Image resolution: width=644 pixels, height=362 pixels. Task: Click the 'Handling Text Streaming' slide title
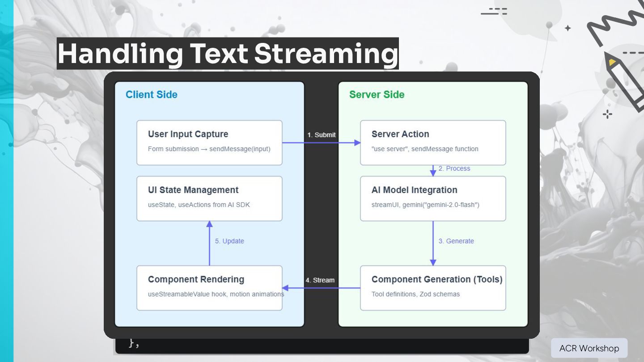pyautogui.click(x=228, y=53)
